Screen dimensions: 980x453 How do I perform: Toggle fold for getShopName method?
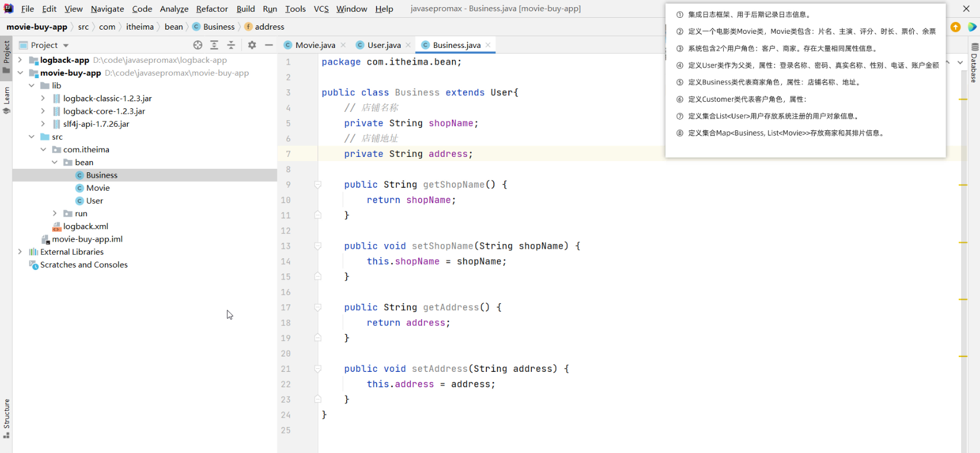pyautogui.click(x=318, y=185)
